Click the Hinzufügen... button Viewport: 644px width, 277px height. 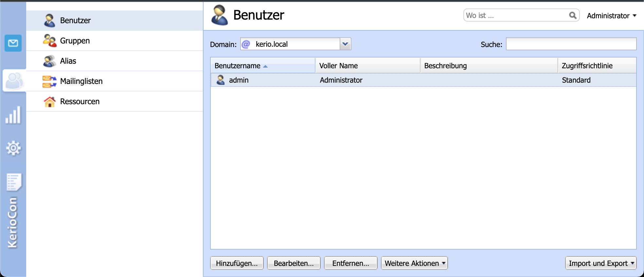coord(237,263)
